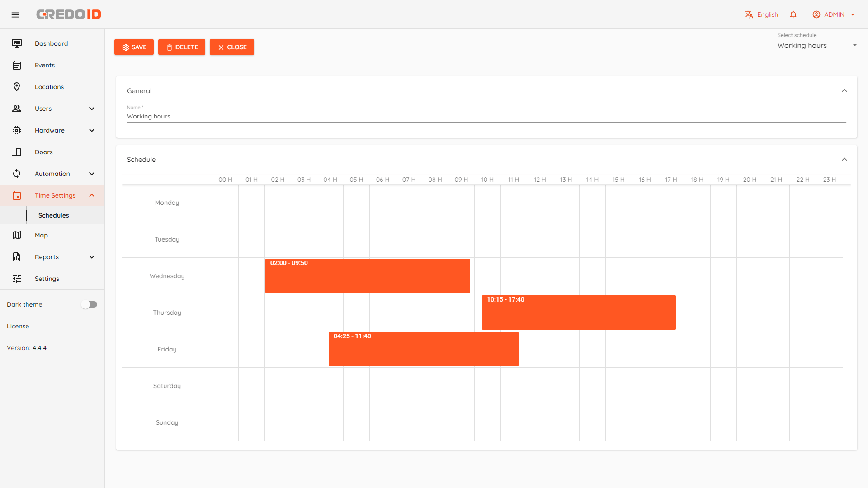Click the Doors icon in sidebar
Image resolution: width=868 pixels, height=488 pixels.
[x=17, y=152]
